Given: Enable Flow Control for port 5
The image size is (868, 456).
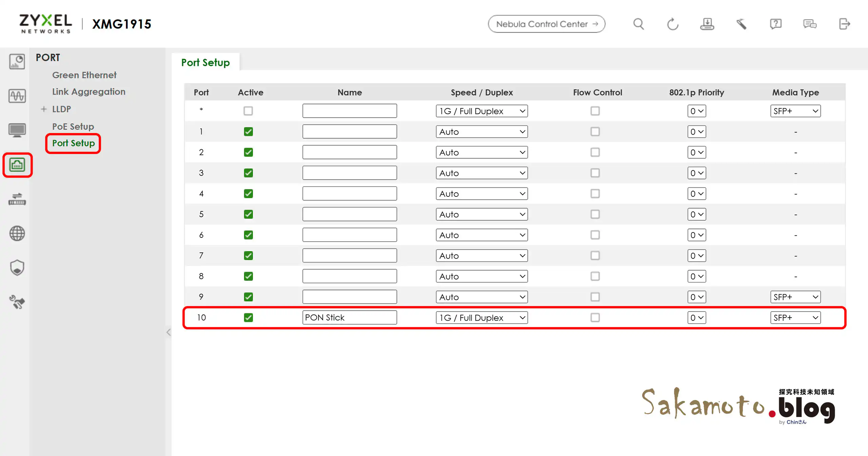Looking at the screenshot, I should (595, 214).
